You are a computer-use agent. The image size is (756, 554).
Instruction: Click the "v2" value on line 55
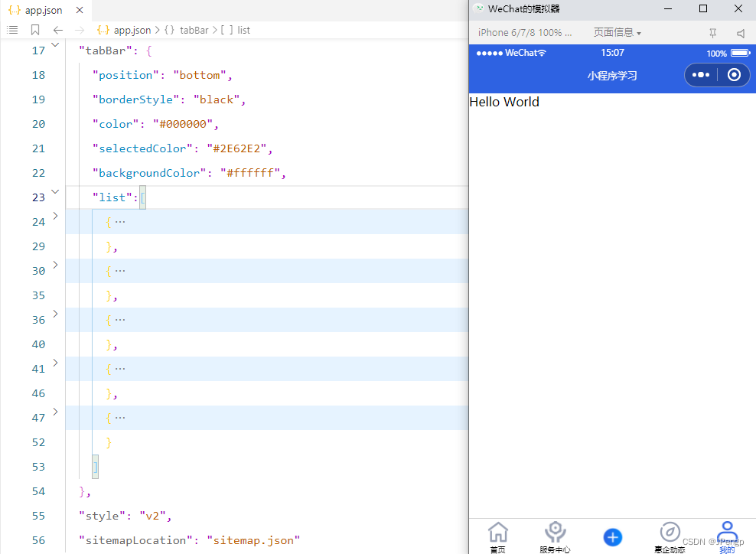pyautogui.click(x=152, y=516)
